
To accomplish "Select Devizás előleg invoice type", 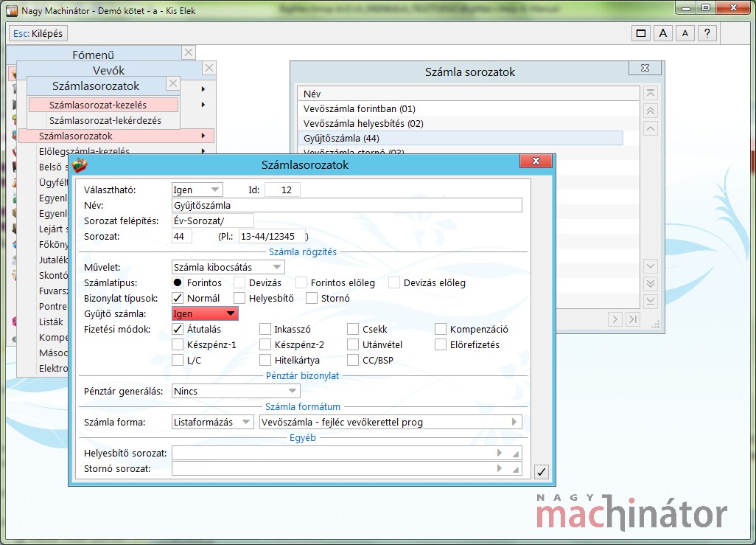I will (394, 282).
